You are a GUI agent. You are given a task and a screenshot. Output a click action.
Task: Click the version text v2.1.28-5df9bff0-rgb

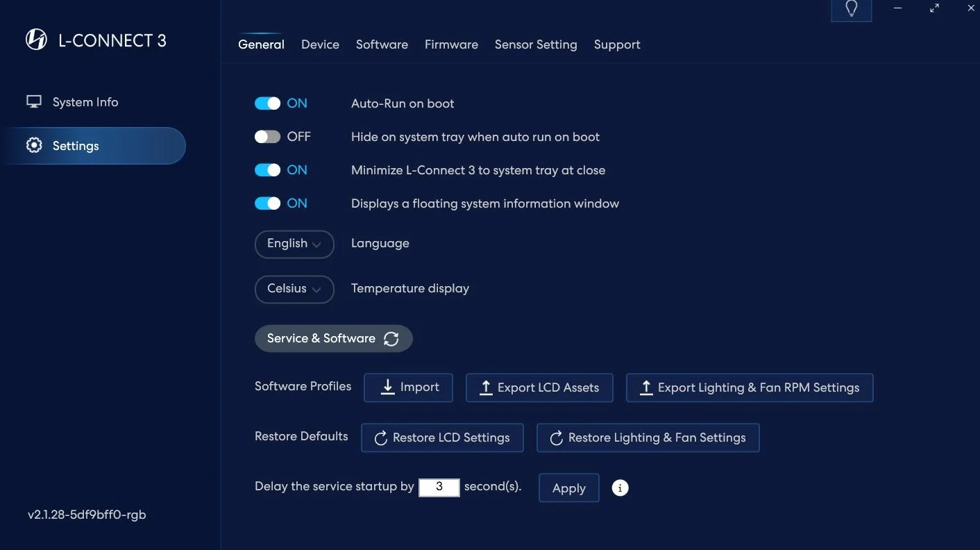(87, 515)
